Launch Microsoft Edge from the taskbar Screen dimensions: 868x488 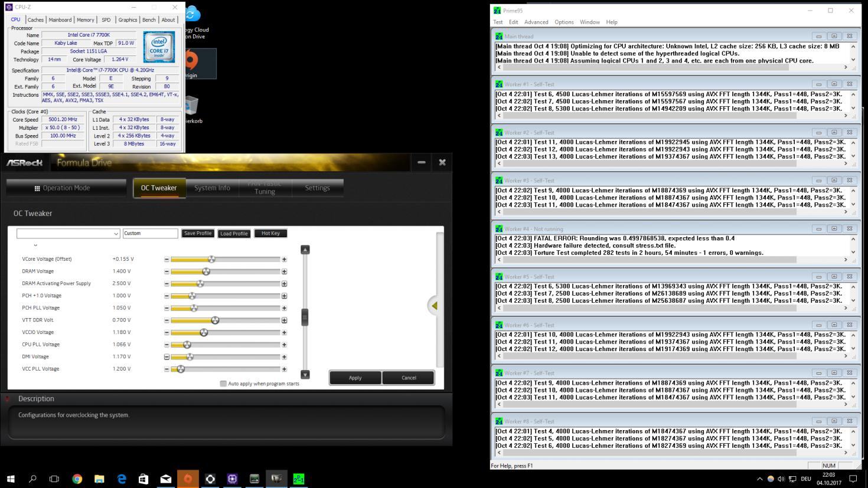pyautogui.click(x=122, y=479)
